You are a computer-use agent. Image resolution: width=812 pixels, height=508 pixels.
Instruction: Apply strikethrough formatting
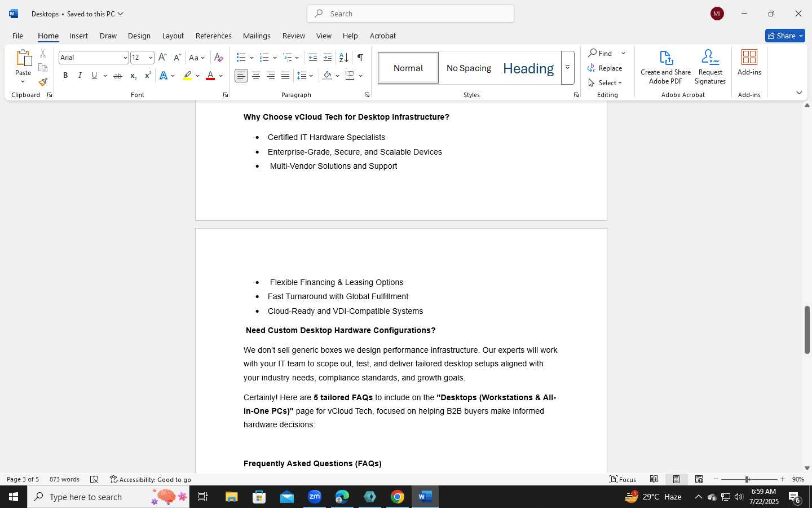click(118, 76)
